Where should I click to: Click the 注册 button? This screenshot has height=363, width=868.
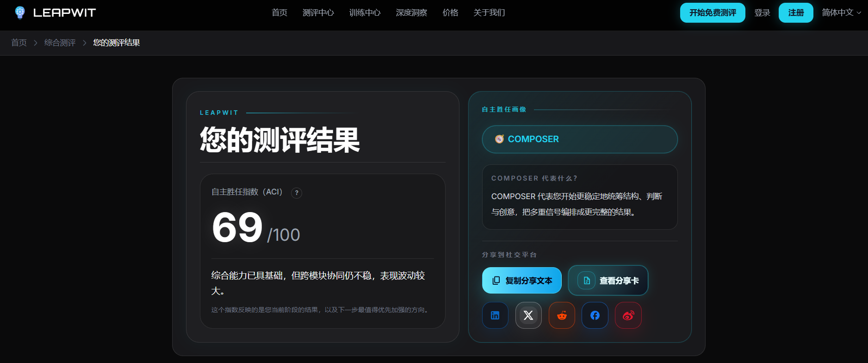(x=796, y=13)
